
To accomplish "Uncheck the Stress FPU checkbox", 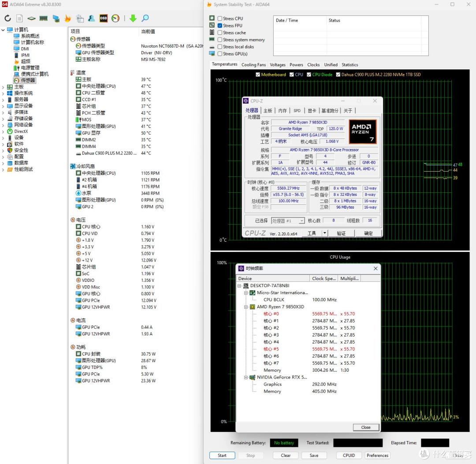I will coord(220,26).
